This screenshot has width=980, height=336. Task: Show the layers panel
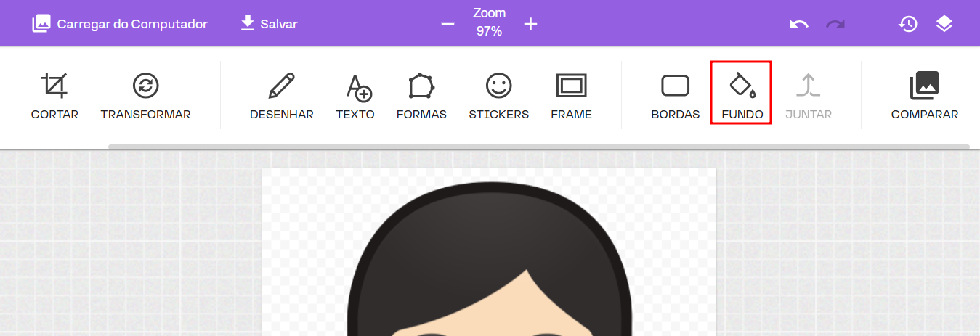pyautogui.click(x=944, y=24)
